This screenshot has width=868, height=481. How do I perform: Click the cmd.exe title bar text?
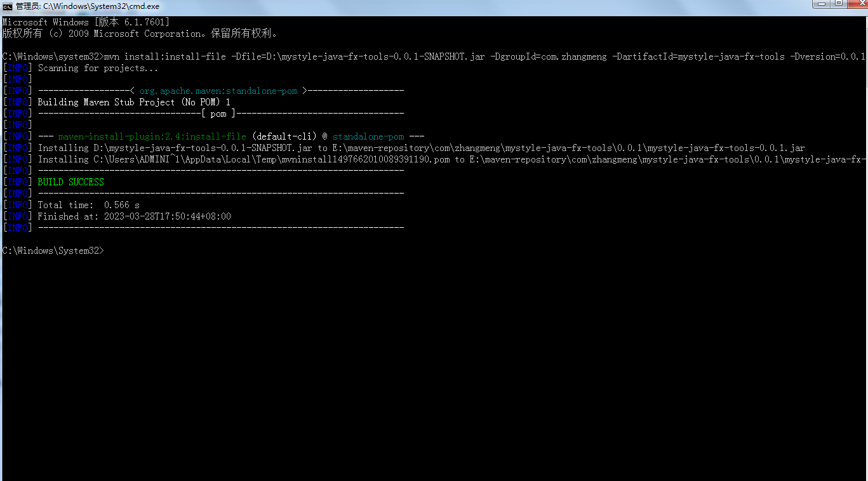88,6
